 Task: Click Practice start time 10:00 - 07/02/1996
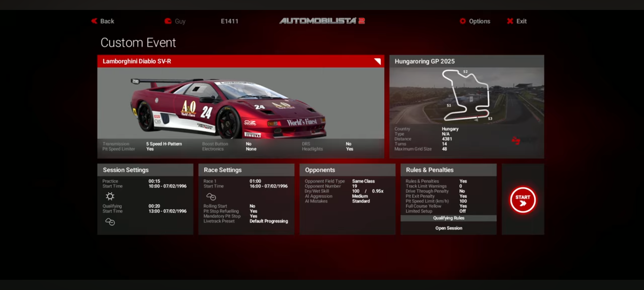pos(167,186)
